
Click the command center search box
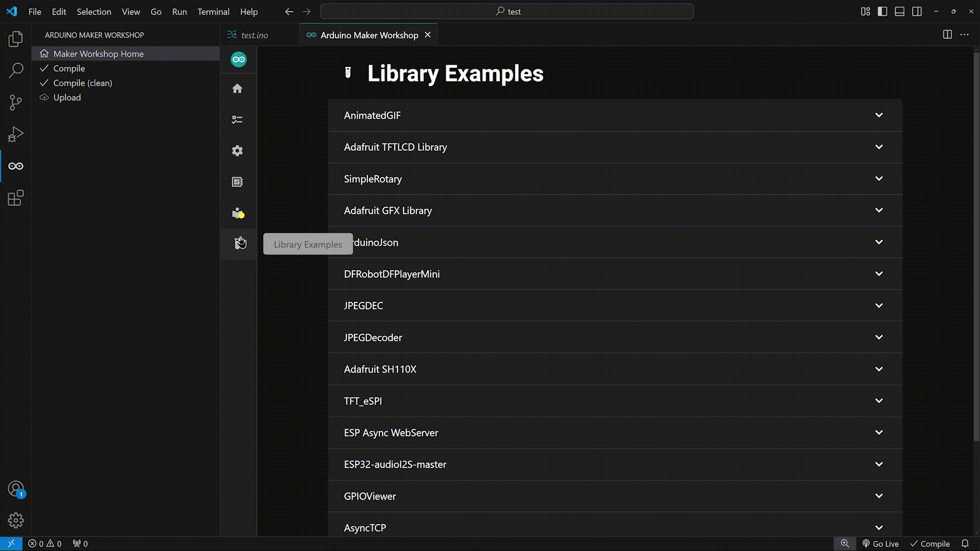tap(507, 11)
